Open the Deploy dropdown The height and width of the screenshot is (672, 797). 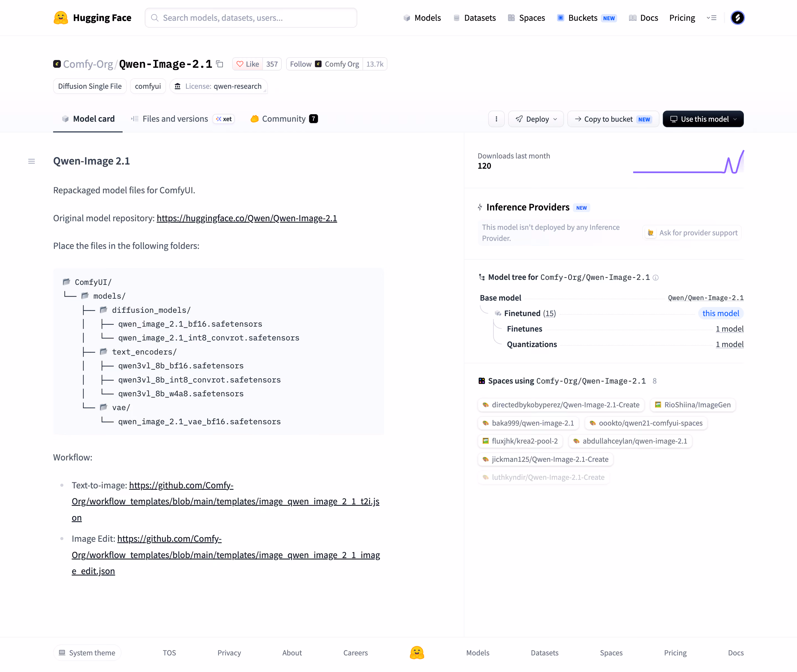pyautogui.click(x=536, y=119)
